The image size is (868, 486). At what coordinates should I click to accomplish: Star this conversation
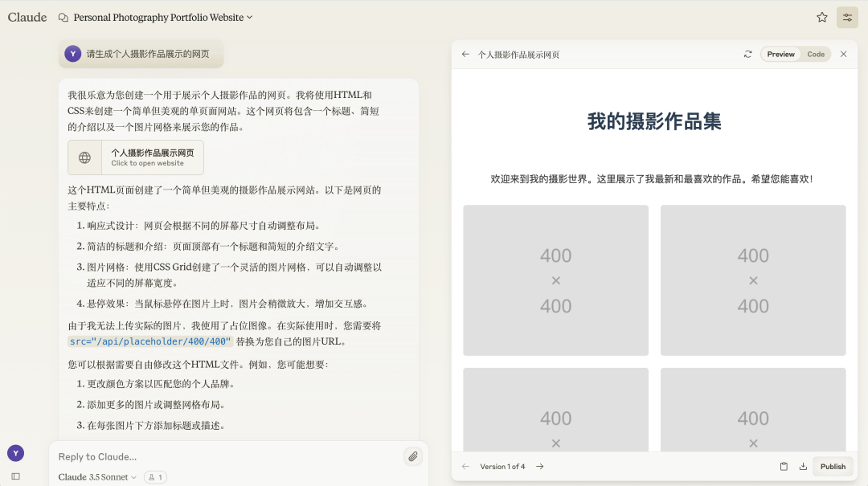[821, 17]
